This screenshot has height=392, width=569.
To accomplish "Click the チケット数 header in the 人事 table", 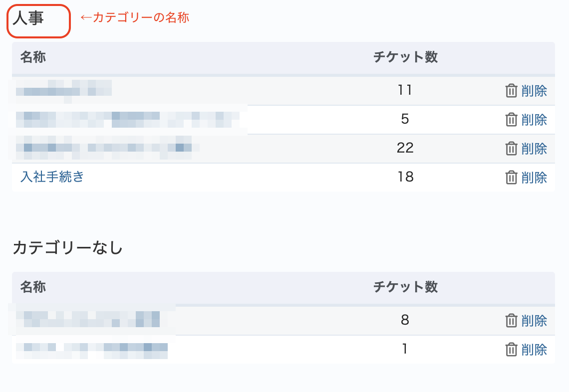I will click(x=405, y=57).
